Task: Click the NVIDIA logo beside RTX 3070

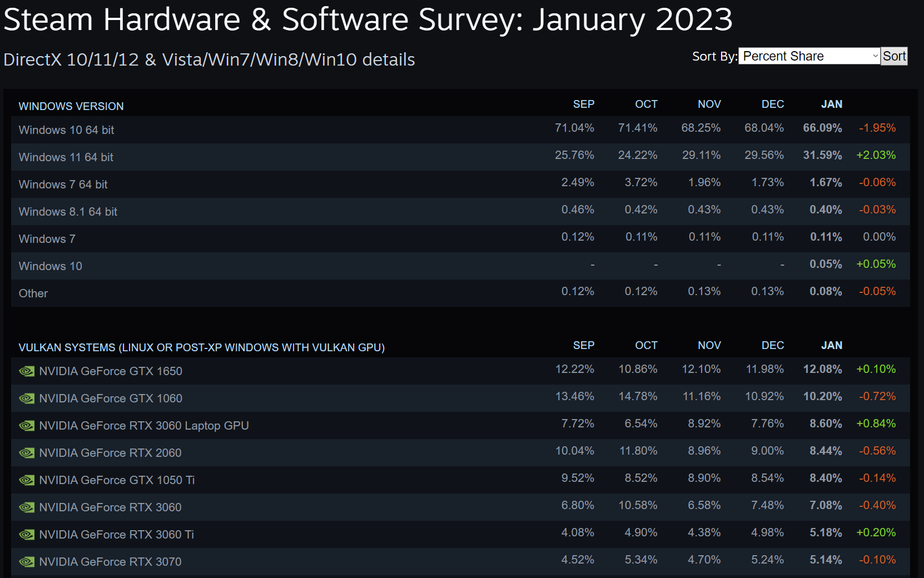Action: click(x=27, y=562)
